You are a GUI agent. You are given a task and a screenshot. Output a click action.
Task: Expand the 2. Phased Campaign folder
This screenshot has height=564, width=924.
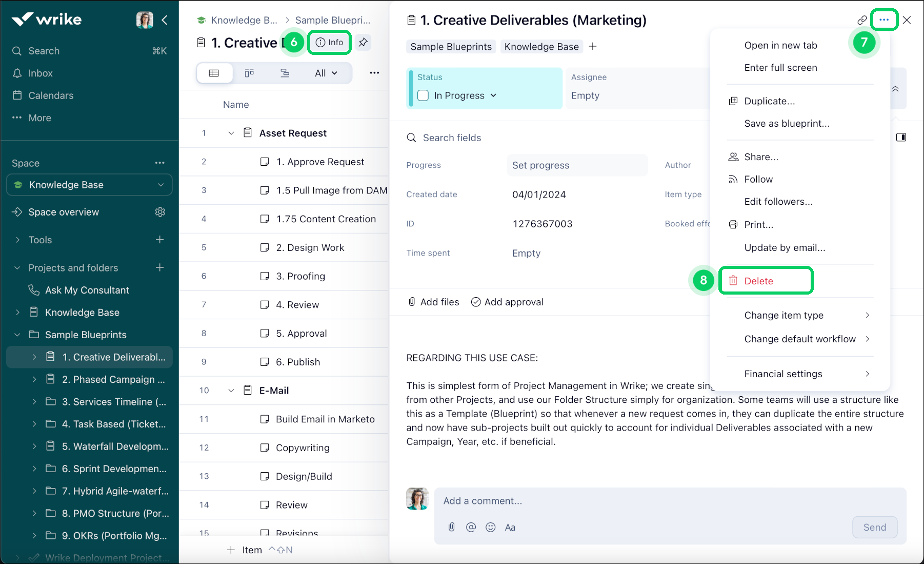34,379
